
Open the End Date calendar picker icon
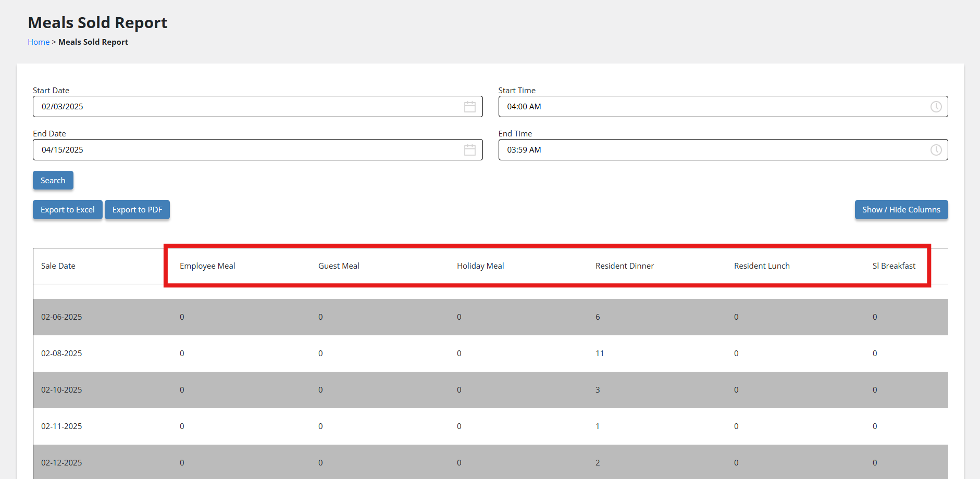coord(469,150)
